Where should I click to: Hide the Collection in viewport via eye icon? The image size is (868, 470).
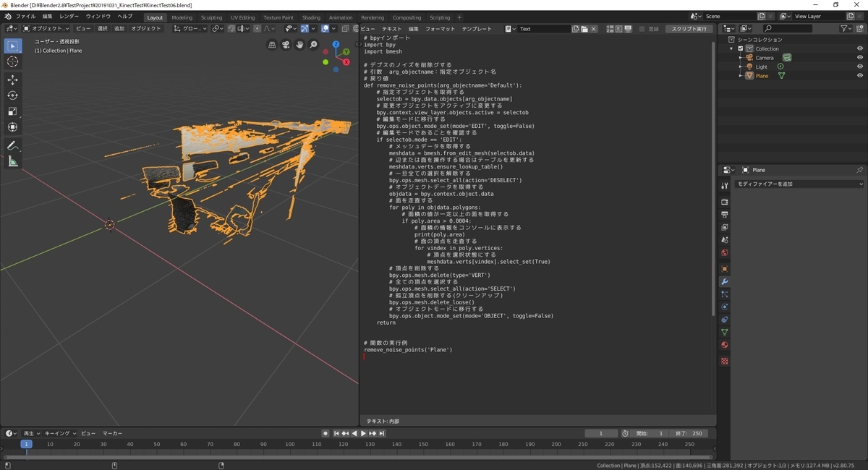pyautogui.click(x=860, y=48)
